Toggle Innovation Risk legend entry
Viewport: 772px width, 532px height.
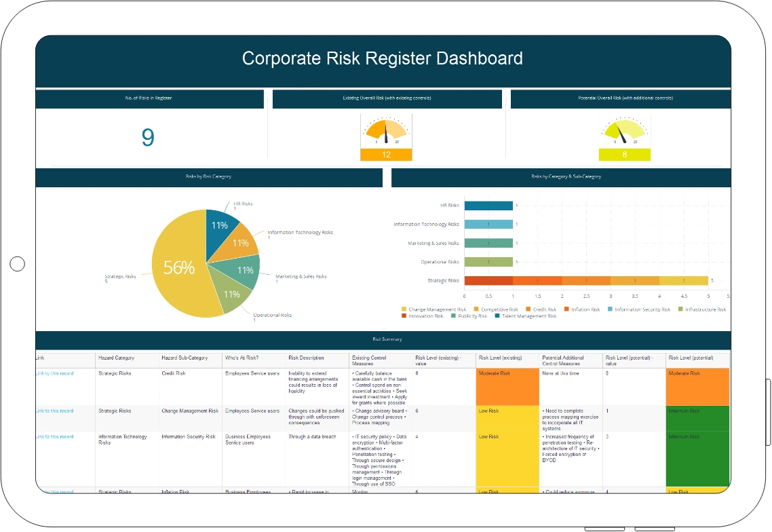[x=423, y=316]
